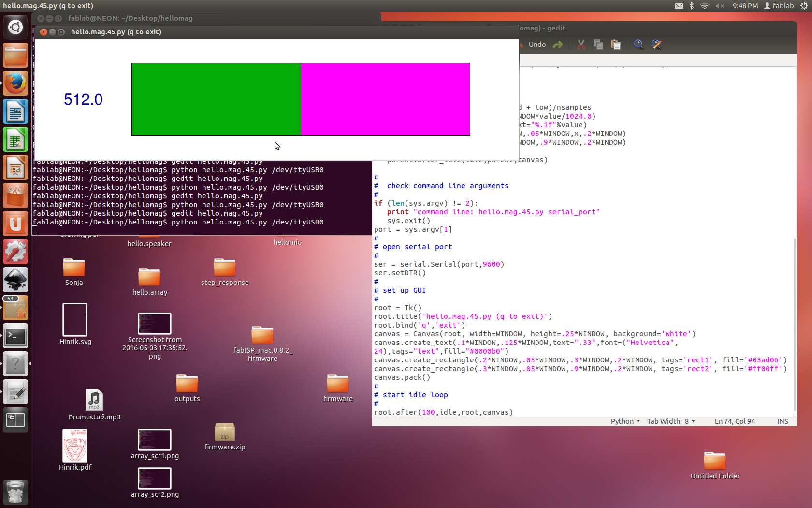
Task: Select array_scr1.png on desktop
Action: [155, 444]
